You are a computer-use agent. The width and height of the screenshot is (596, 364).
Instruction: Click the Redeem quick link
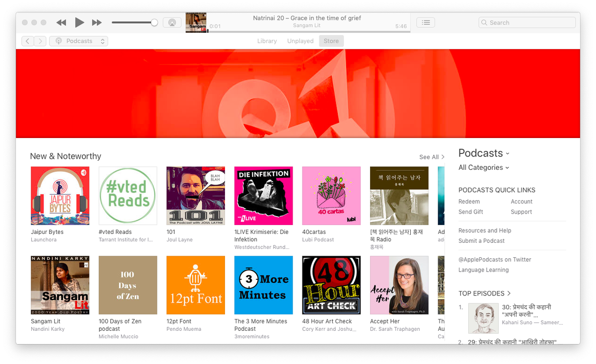469,202
